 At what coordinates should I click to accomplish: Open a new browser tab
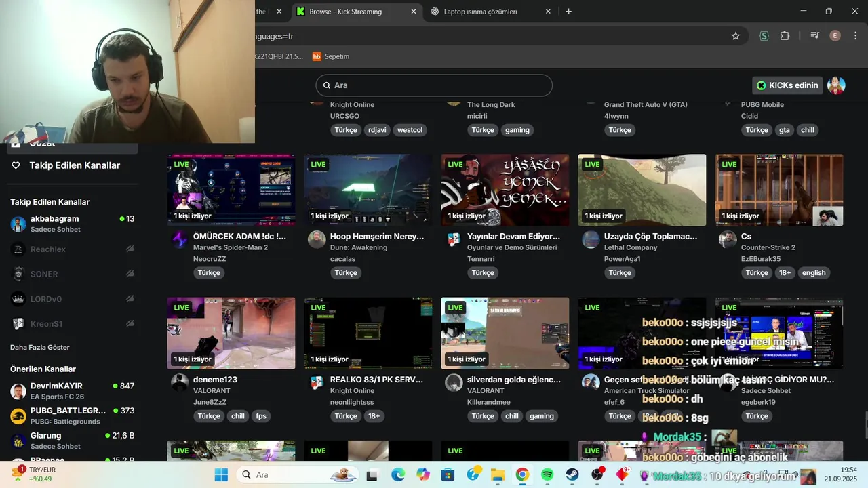pyautogui.click(x=568, y=12)
